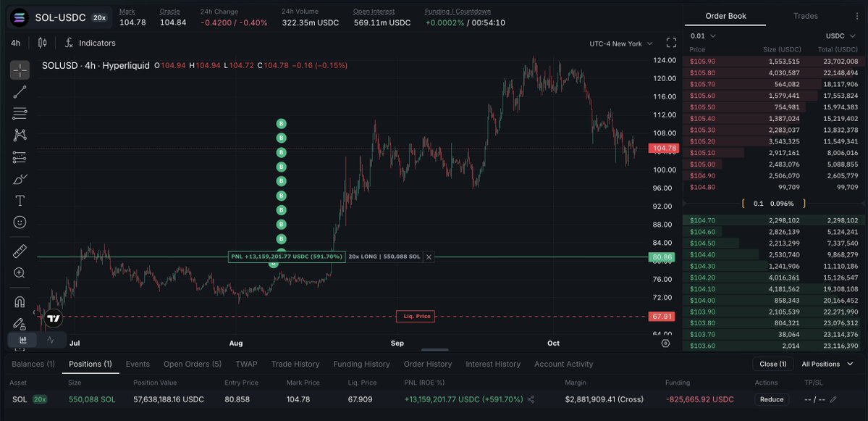868x421 pixels.
Task: Open the 4h timeframe selector
Action: [x=15, y=43]
